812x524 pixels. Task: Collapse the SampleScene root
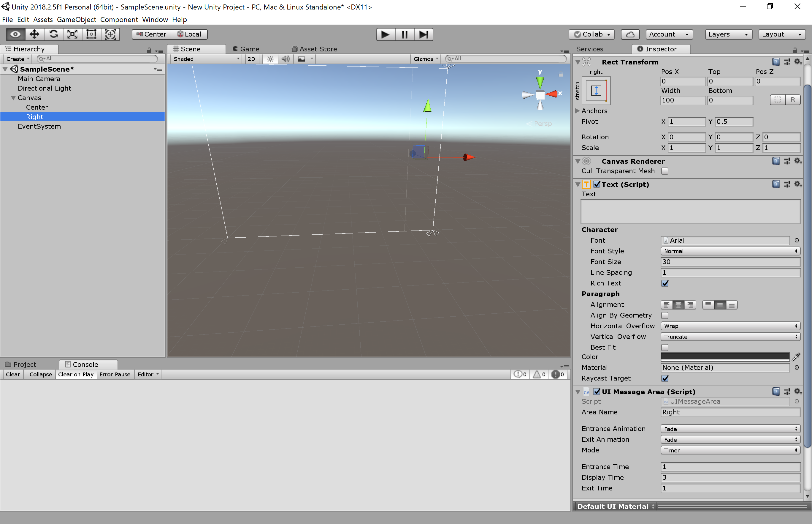click(x=5, y=69)
